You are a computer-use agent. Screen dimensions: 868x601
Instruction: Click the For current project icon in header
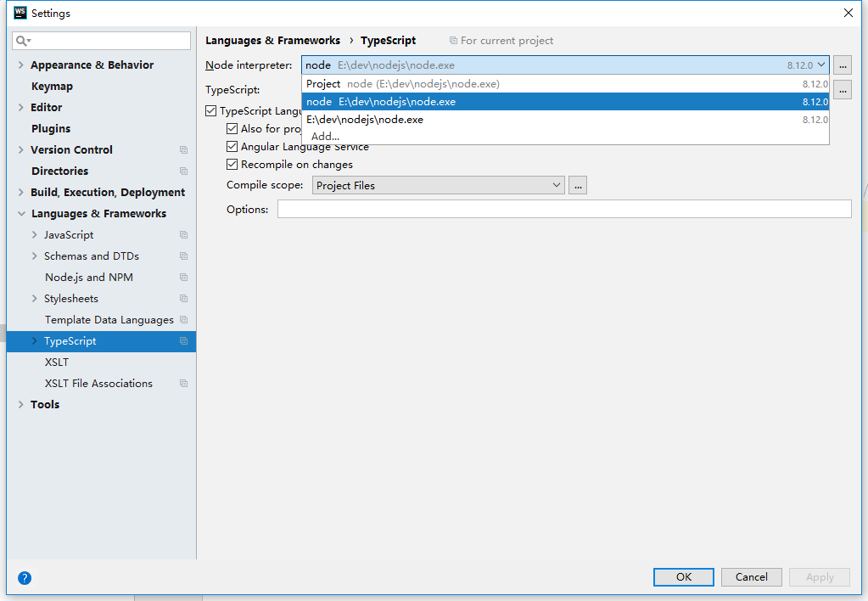click(453, 41)
